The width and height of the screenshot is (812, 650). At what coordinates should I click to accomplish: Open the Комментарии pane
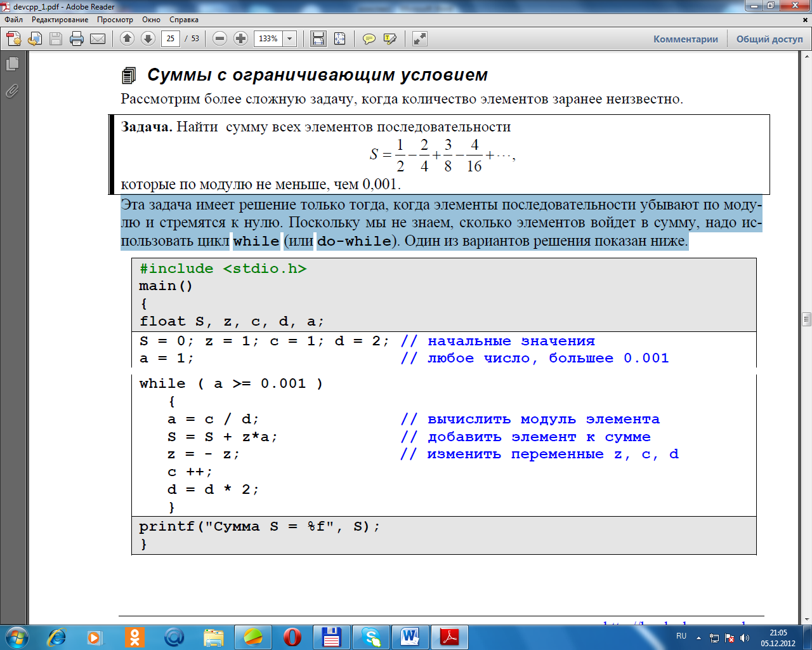coord(686,39)
